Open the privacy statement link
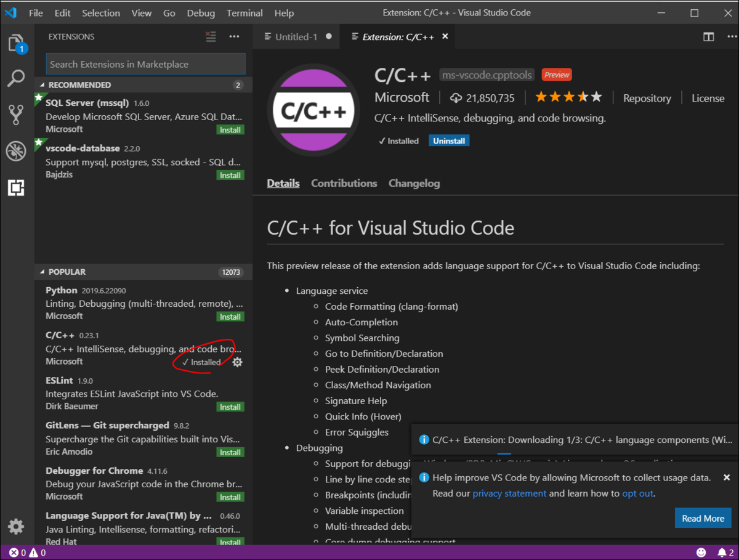Screen dimensions: 739x560 tap(509, 493)
